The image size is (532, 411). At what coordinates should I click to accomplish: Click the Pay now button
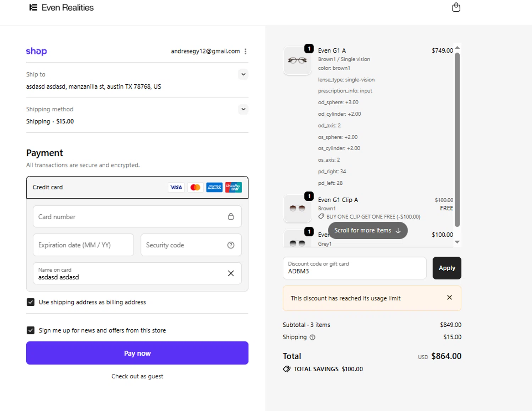(x=137, y=353)
